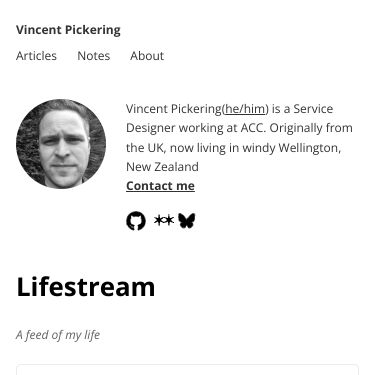Click the word 'Wellington' in bio
This screenshot has width=375, height=375.
pos(309,148)
